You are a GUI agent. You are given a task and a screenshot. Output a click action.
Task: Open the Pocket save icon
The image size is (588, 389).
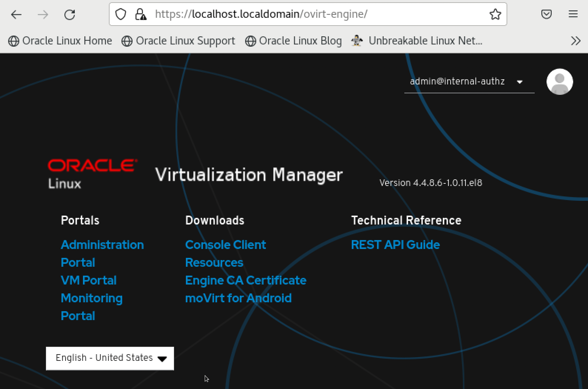tap(547, 14)
